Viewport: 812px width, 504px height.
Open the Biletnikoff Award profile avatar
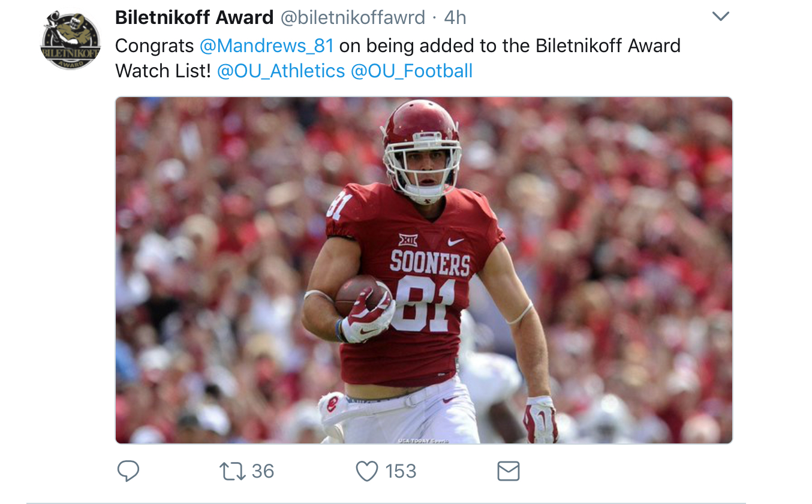pos(70,41)
